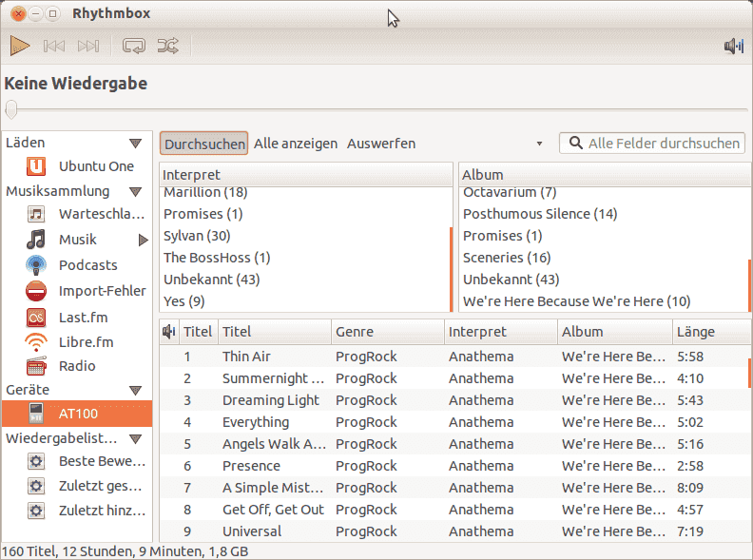
Task: Select the Musik library note icon
Action: click(x=36, y=240)
